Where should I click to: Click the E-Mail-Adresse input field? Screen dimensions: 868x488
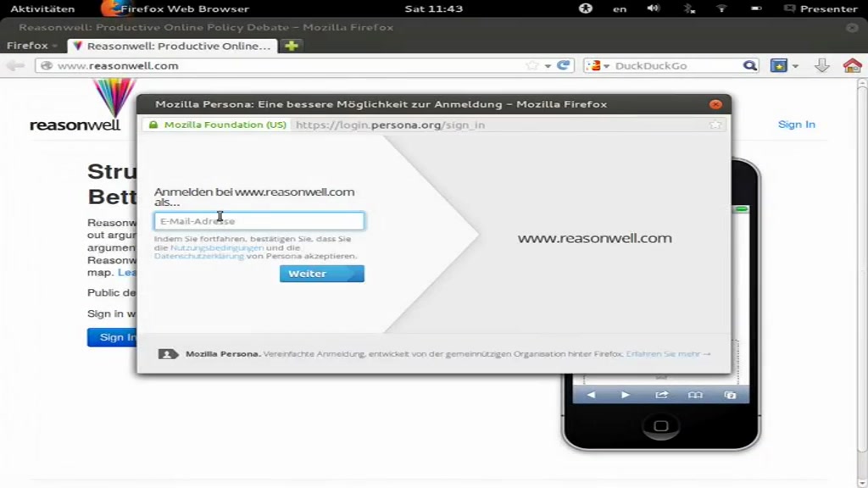(259, 221)
